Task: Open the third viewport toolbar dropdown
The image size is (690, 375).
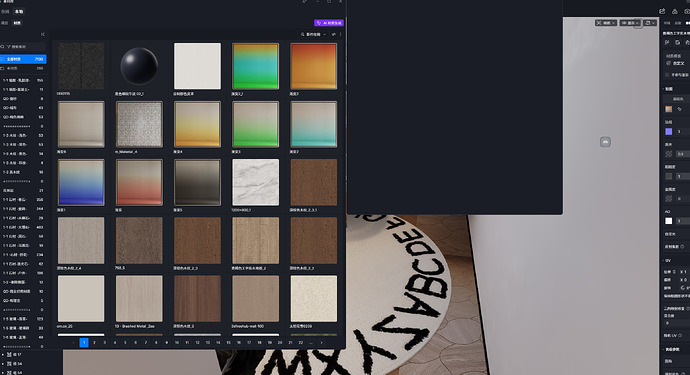Action: pos(650,23)
